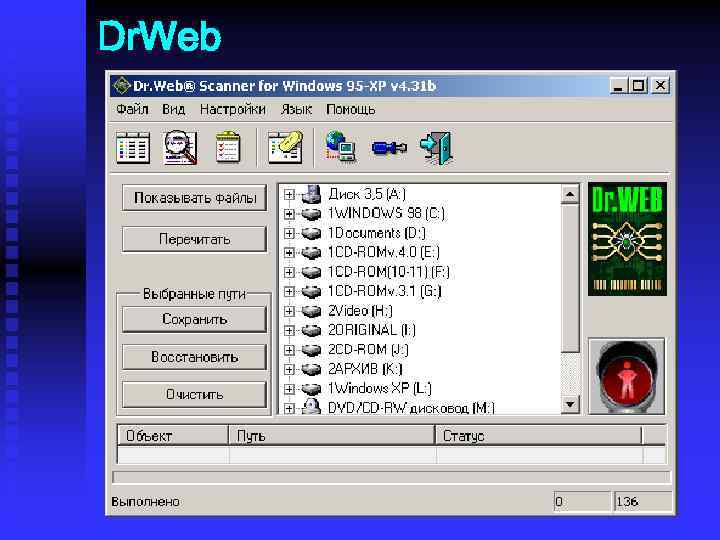This screenshot has height=540, width=720.
Task: Expand the 2ORIGINAL (I:) tree node
Action: pos(289,331)
